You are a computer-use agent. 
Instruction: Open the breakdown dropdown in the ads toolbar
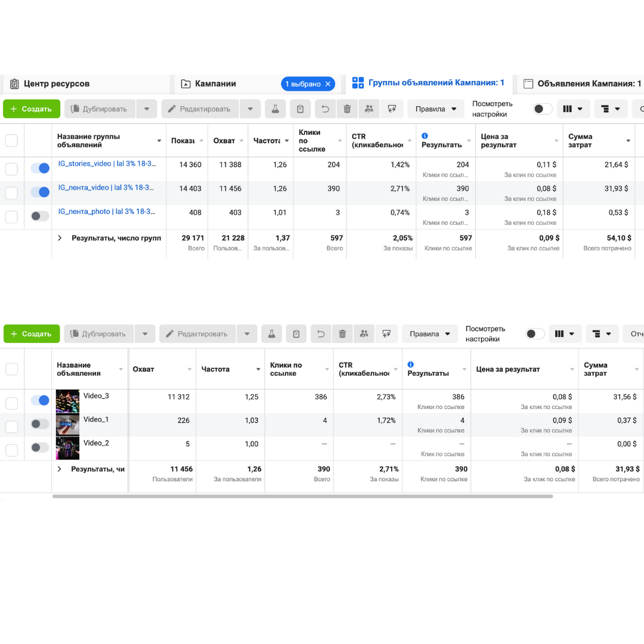point(602,334)
